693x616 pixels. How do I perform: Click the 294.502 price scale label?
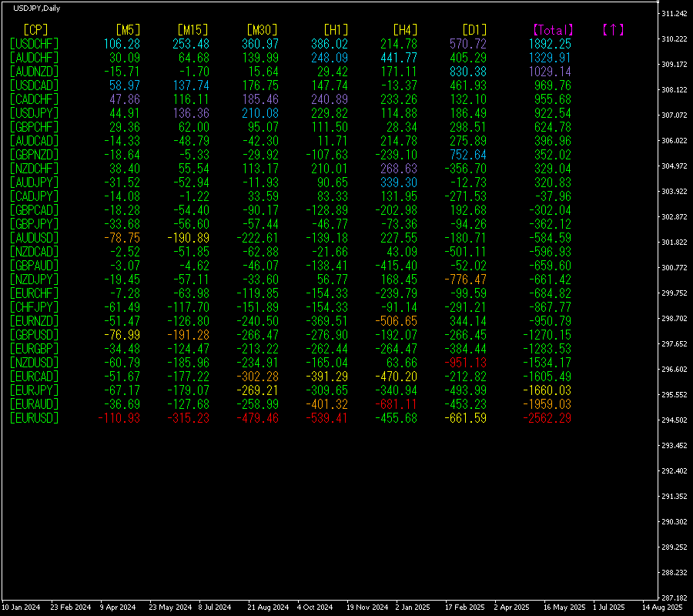(675, 420)
